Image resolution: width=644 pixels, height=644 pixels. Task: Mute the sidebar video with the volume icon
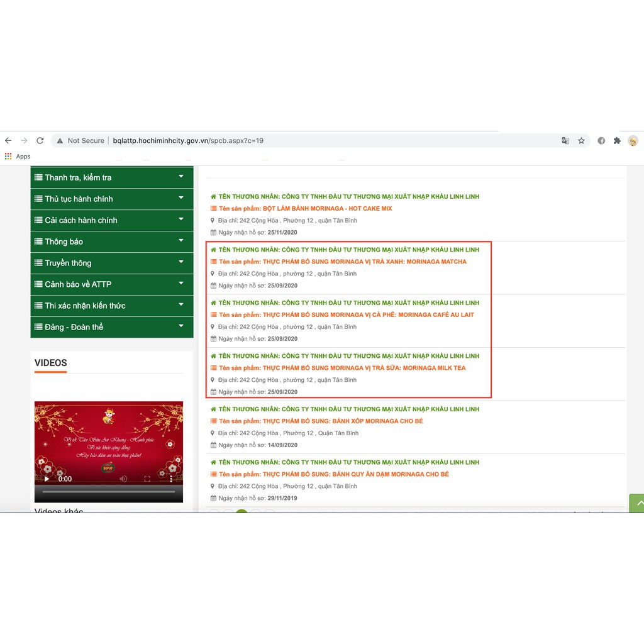(123, 479)
